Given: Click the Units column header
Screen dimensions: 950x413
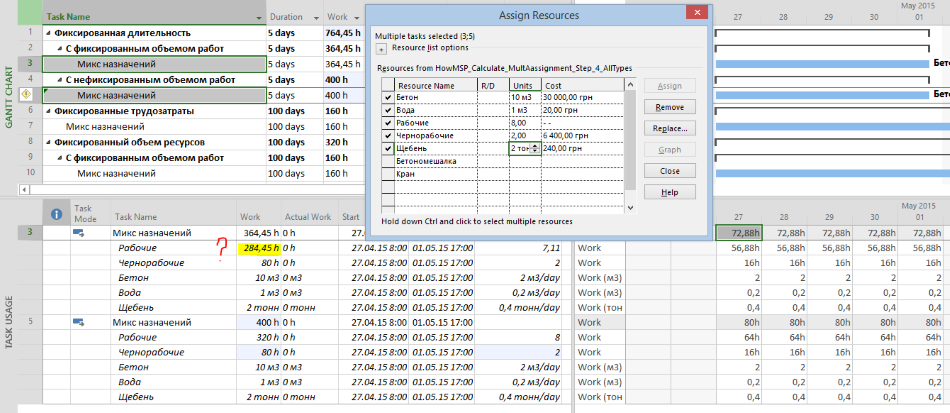Looking at the screenshot, I should [525, 85].
